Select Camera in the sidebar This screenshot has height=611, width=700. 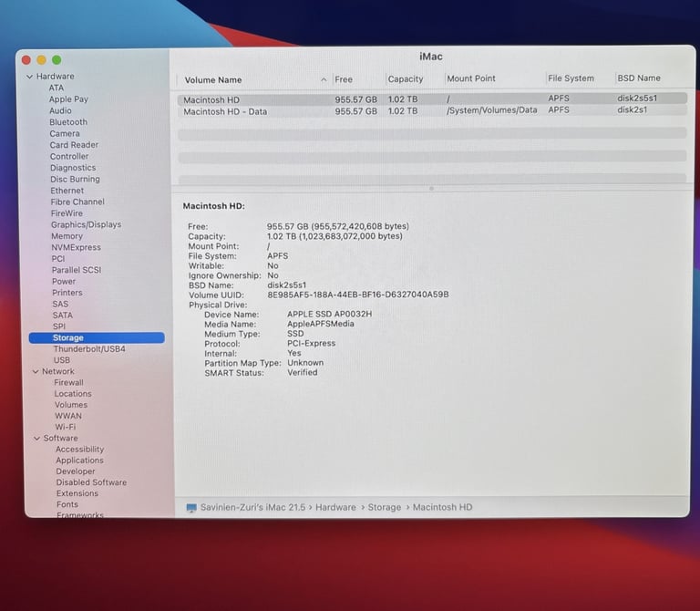(65, 133)
